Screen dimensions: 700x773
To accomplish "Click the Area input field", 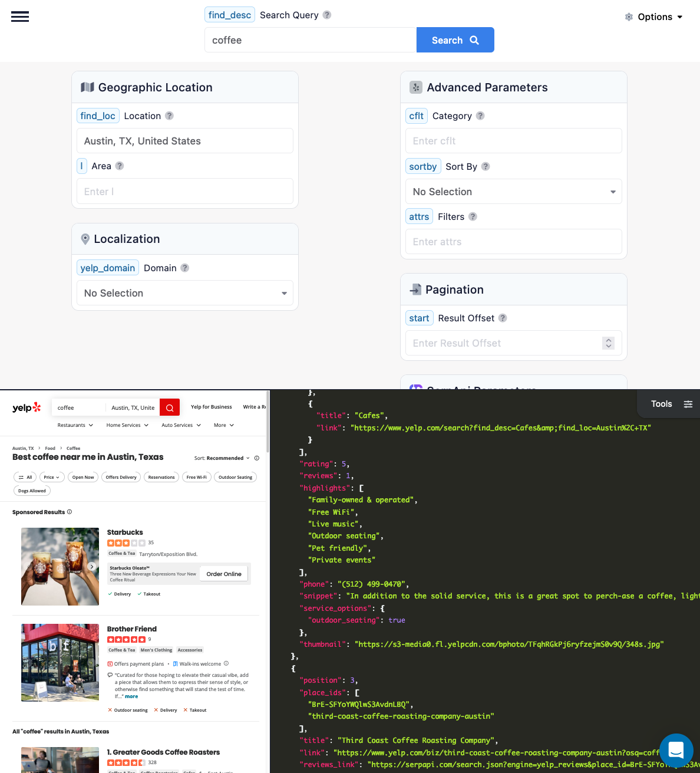I will 185,191.
